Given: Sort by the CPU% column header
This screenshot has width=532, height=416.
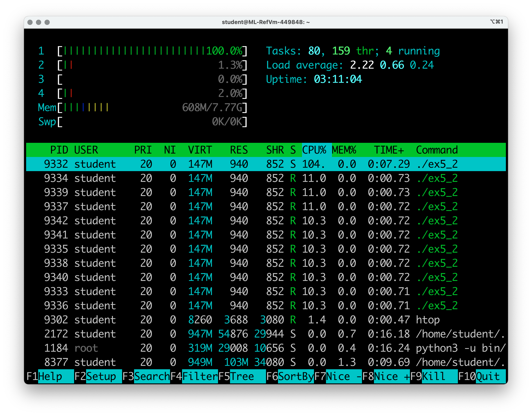Looking at the screenshot, I should (314, 150).
